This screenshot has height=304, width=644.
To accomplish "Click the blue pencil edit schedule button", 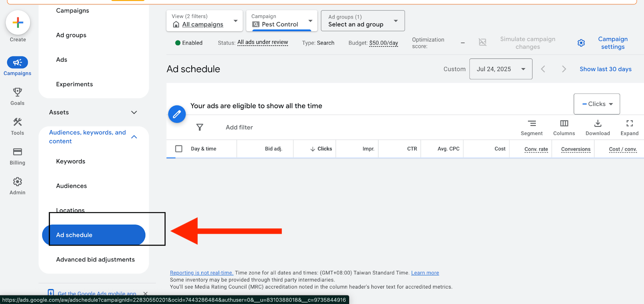I will (x=177, y=114).
